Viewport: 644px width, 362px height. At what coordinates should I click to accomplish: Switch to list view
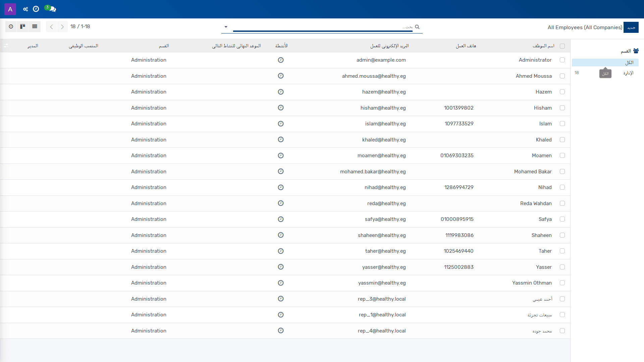[x=35, y=26]
